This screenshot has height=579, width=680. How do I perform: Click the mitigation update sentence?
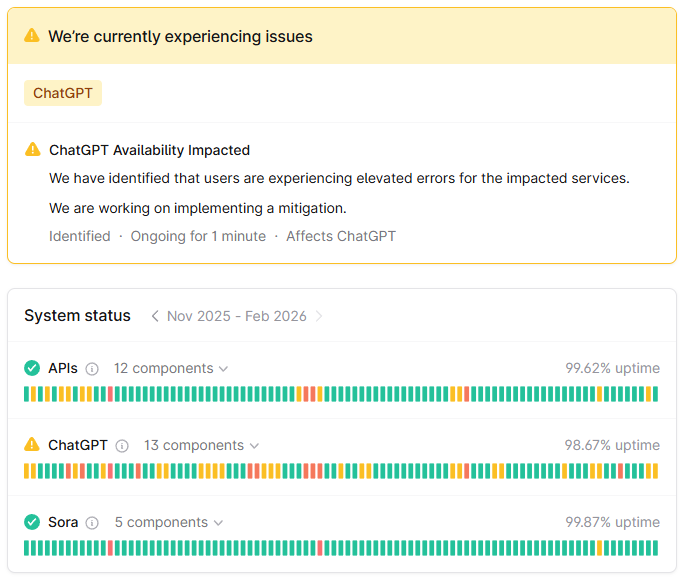click(198, 208)
